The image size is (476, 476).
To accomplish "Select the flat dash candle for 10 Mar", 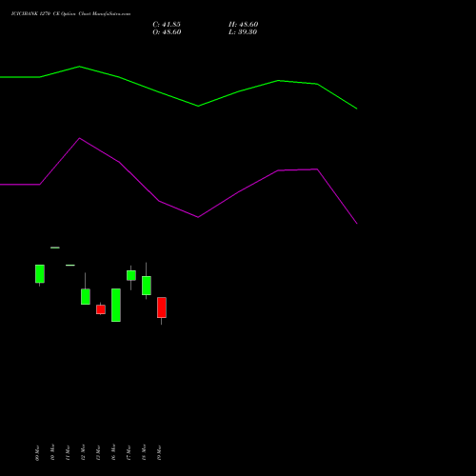I will pos(55,248).
